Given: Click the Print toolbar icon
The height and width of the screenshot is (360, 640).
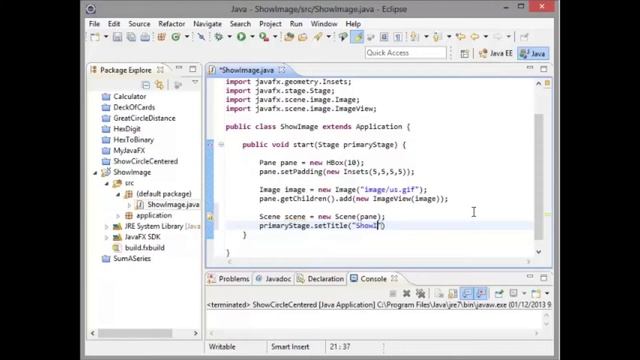Looking at the screenshot, I should tap(145, 37).
